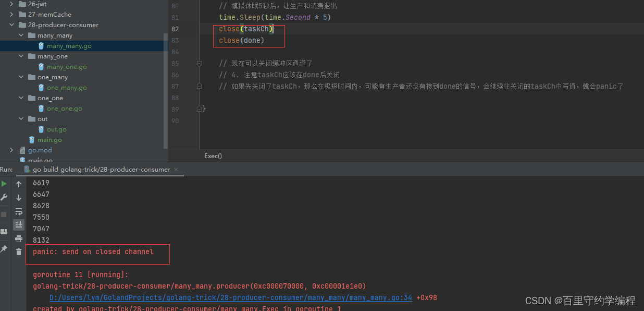This screenshot has height=311, width=644.
Task: Pin the Run tab with the pin icon
Action: pos(4,249)
